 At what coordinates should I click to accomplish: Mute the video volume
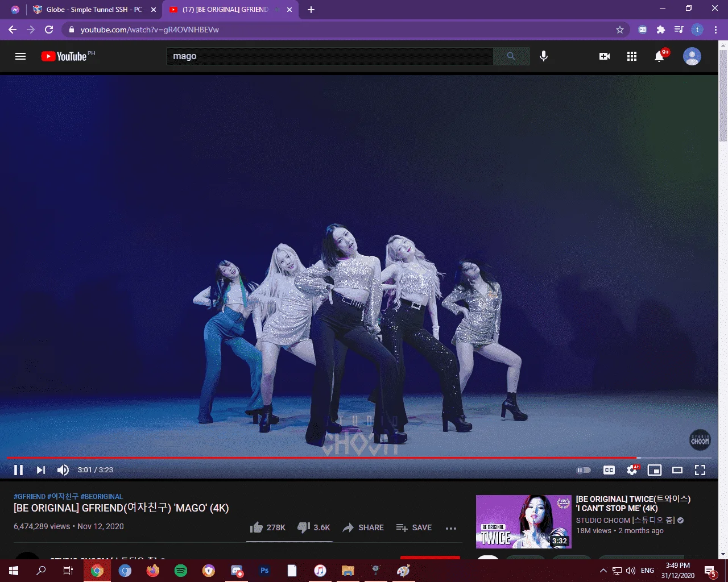click(63, 470)
